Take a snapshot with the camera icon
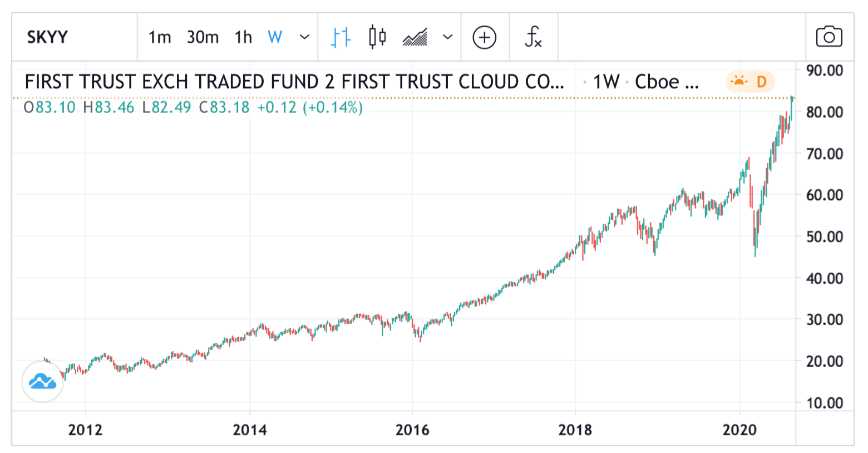The width and height of the screenshot is (868, 453). pos(828,36)
